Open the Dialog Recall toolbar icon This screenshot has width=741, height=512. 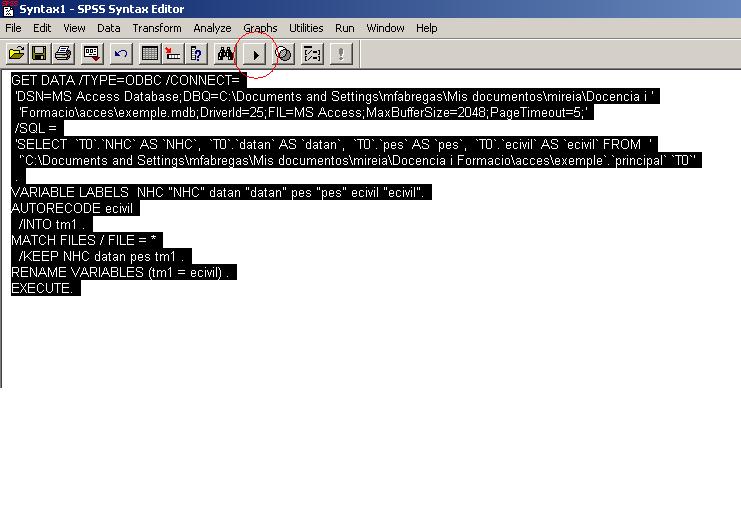92,53
